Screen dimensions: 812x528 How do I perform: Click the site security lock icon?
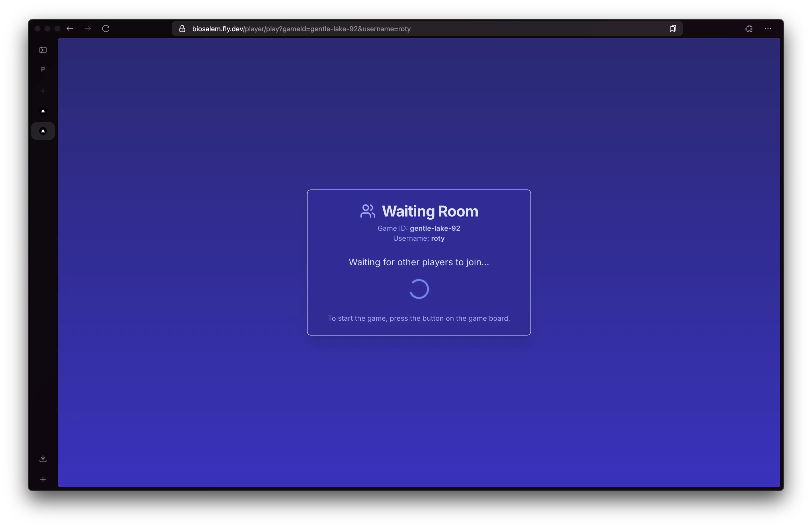(x=182, y=29)
